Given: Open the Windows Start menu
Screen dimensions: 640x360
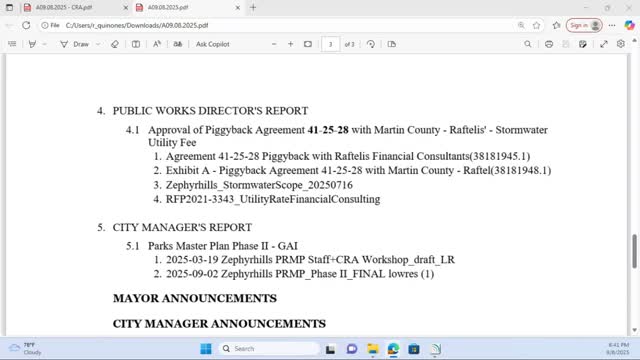Looking at the screenshot, I should coord(206,349).
